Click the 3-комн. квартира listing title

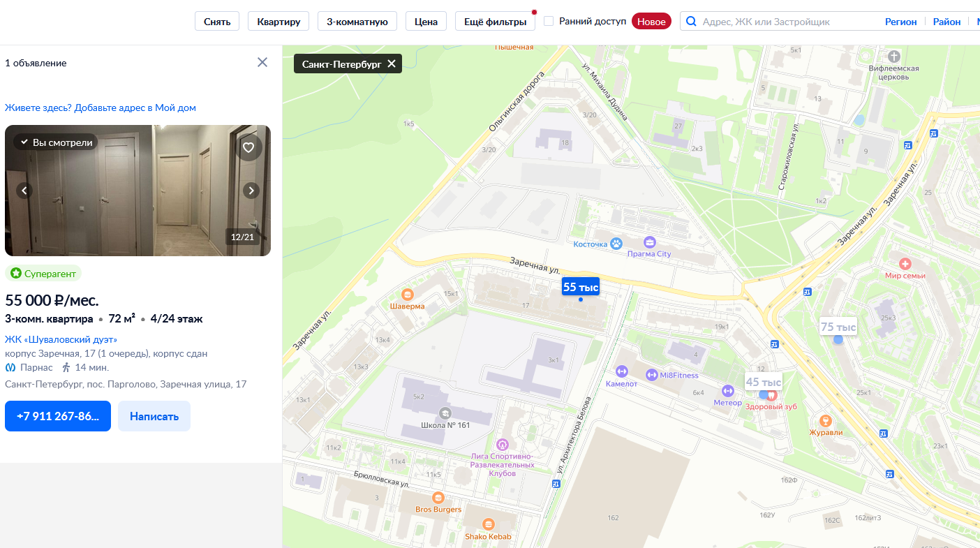point(49,319)
